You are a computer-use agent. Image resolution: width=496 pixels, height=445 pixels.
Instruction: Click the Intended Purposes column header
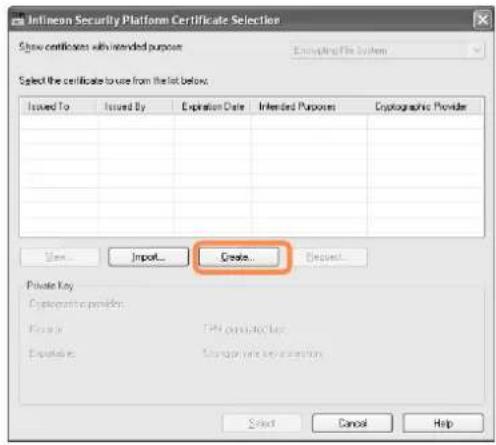pyautogui.click(x=309, y=106)
